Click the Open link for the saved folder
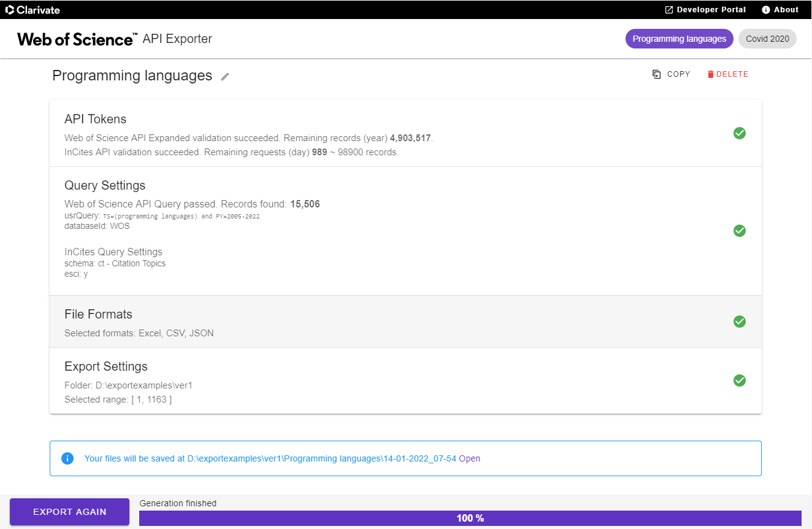The height and width of the screenshot is (529, 812). 470,458
